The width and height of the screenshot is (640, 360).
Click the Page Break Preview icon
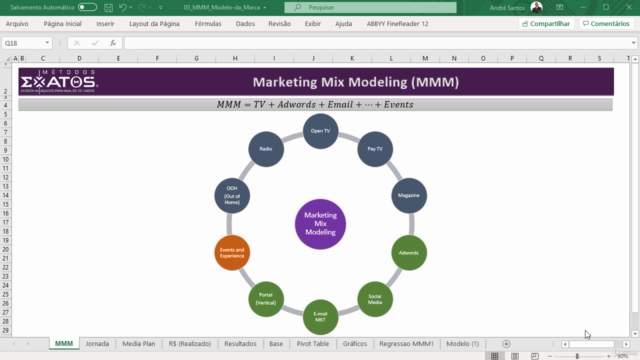pos(535,356)
